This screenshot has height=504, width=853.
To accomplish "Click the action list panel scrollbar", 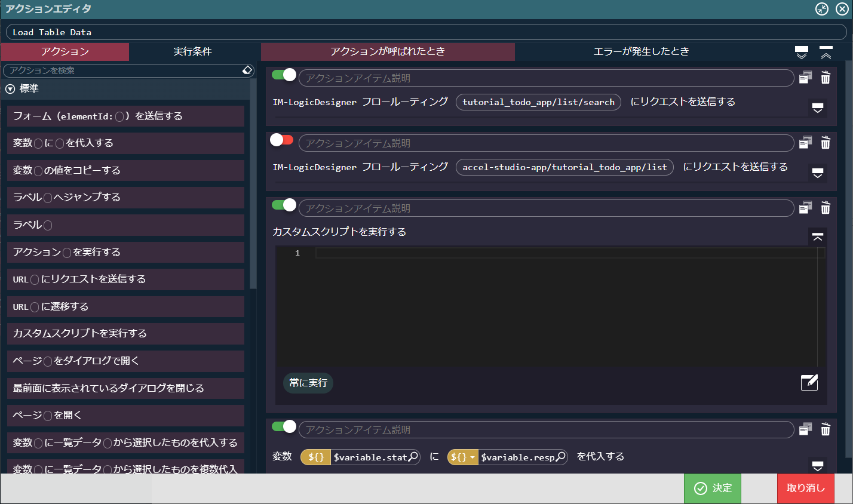I will [253, 185].
